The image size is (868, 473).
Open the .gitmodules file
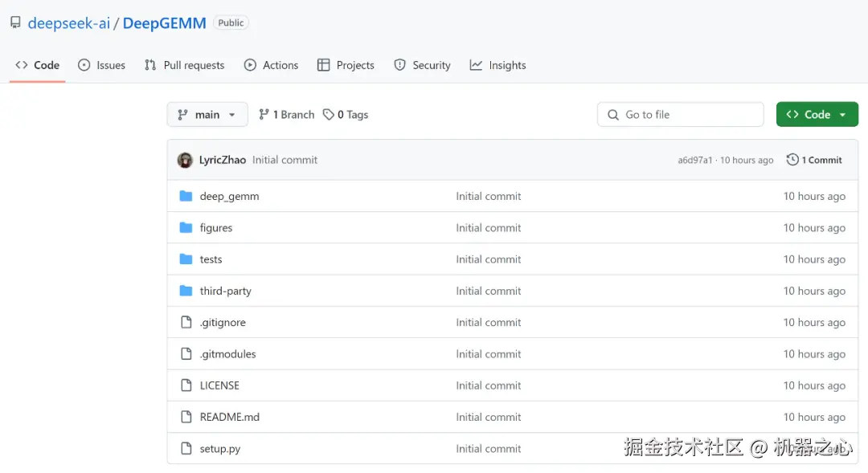(227, 354)
